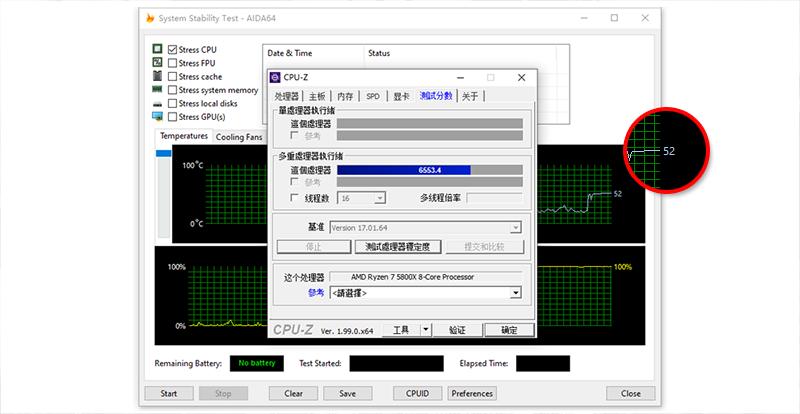Screen dimensions: 800x414
Task: Click the Stress FPU icon
Action: coord(158,63)
